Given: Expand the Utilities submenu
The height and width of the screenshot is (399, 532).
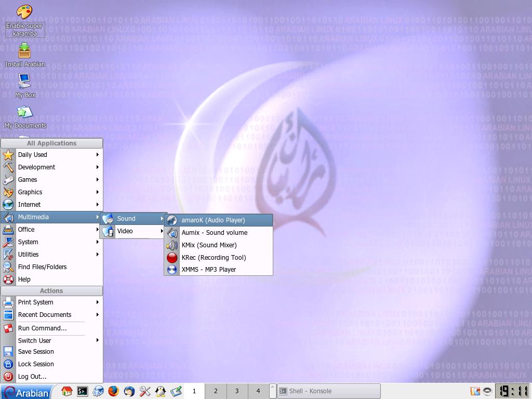Looking at the screenshot, I should (51, 255).
